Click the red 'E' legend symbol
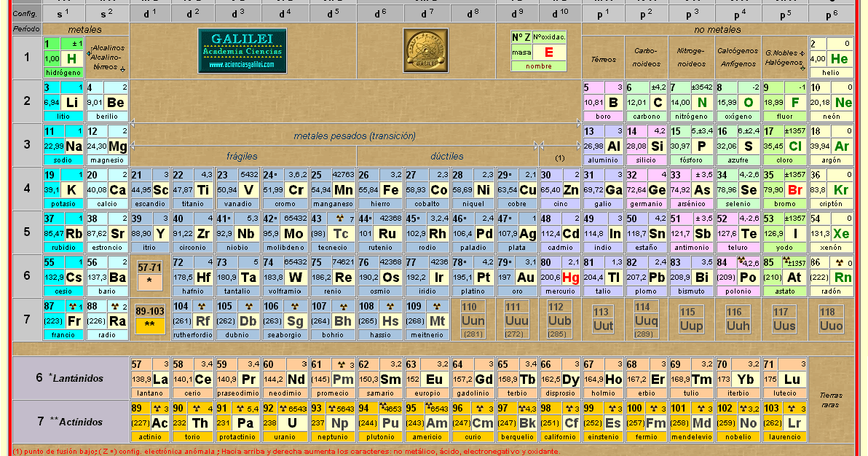The width and height of the screenshot is (868, 456). coord(549,52)
